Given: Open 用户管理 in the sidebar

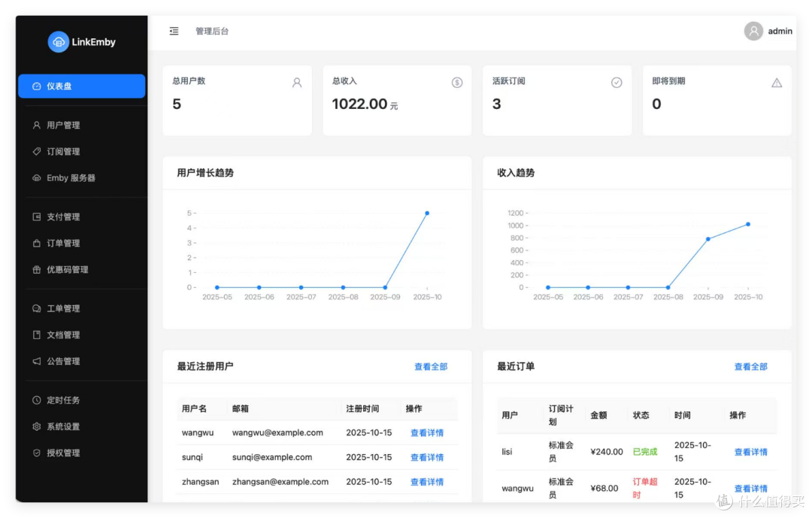Looking at the screenshot, I should 82,125.
